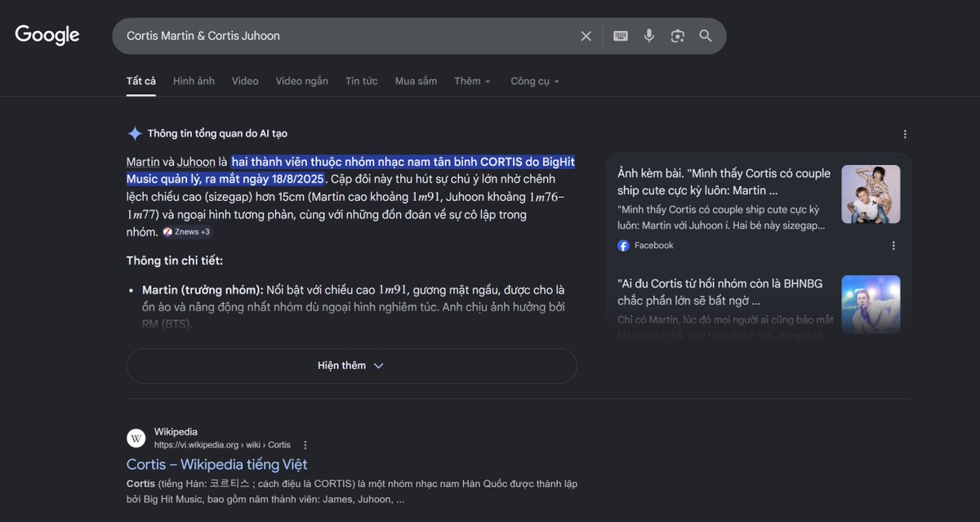Click the highlighted text about CORTIS debut
980x522 pixels.
coord(350,170)
